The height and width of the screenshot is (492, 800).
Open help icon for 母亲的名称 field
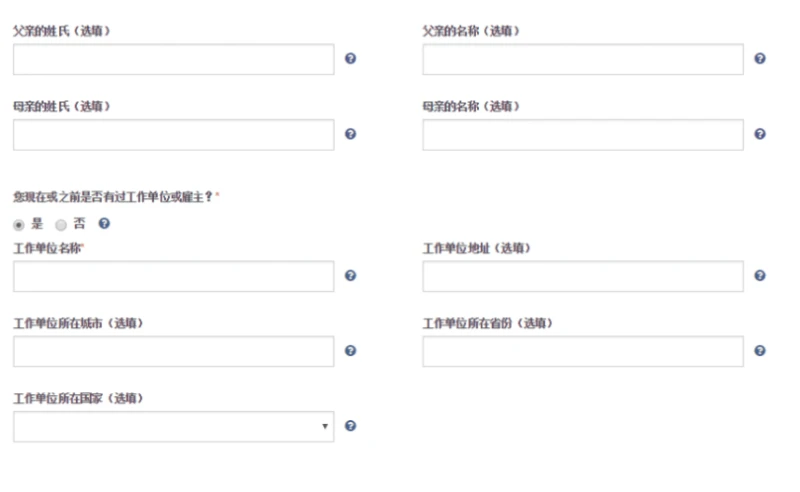coord(760,134)
